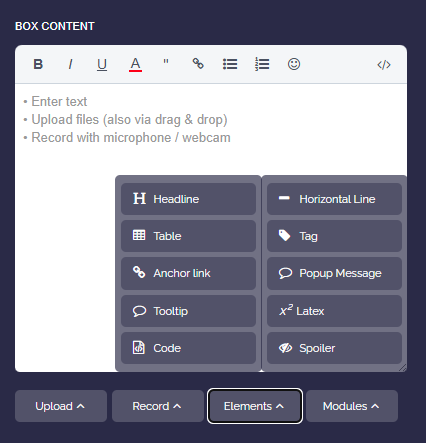Toggle italic text formatting
This screenshot has height=443, width=426.
(x=70, y=64)
